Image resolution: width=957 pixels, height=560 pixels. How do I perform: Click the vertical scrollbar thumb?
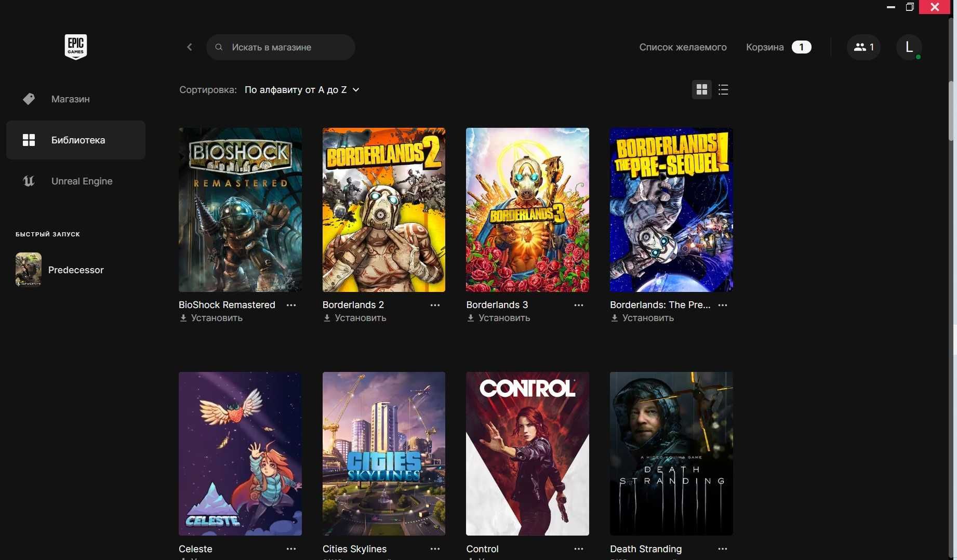click(x=951, y=110)
